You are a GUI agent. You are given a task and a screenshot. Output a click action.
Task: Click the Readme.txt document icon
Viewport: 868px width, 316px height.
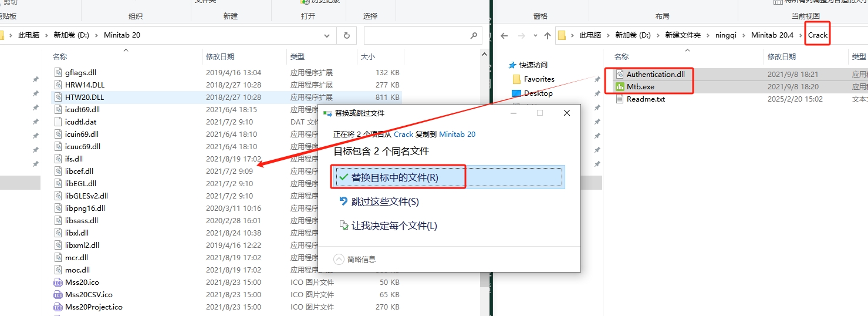pyautogui.click(x=620, y=99)
